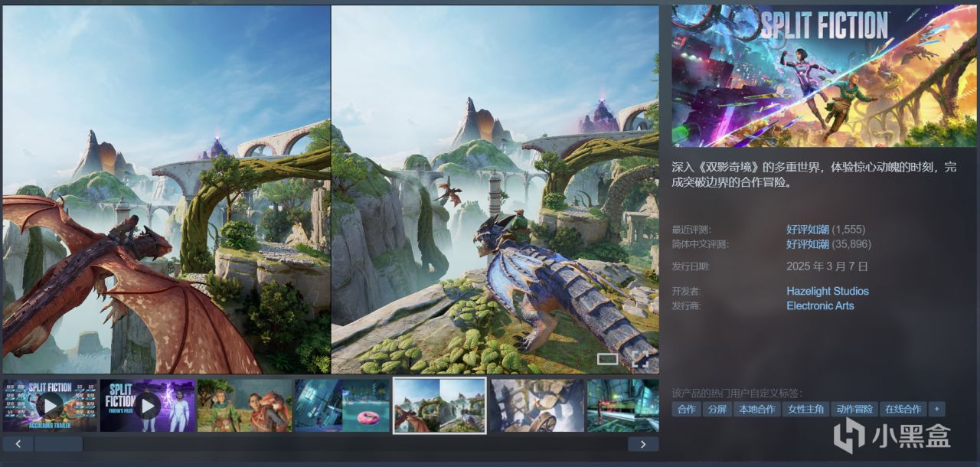
Task: Click the 本地合作 tag
Action: (x=757, y=410)
